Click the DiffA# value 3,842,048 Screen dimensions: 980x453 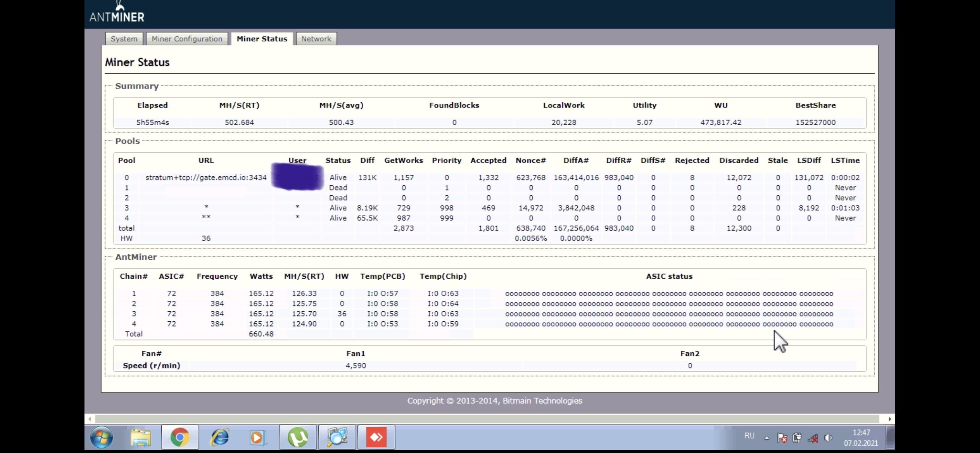[576, 208]
